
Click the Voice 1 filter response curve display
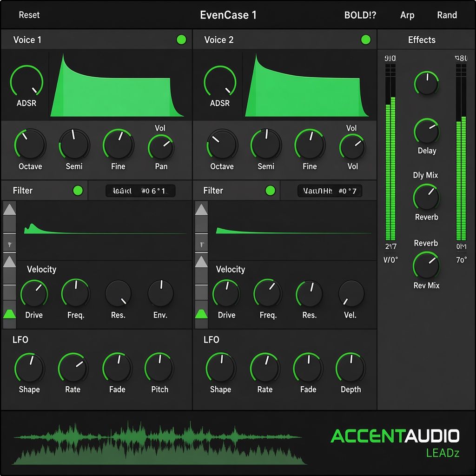pyautogui.click(x=104, y=230)
